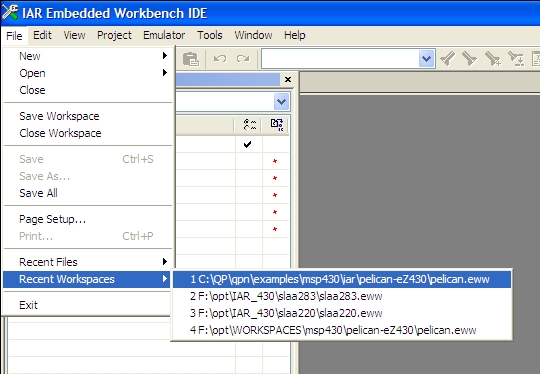Click the checkmark in the workspace first row

247,144
